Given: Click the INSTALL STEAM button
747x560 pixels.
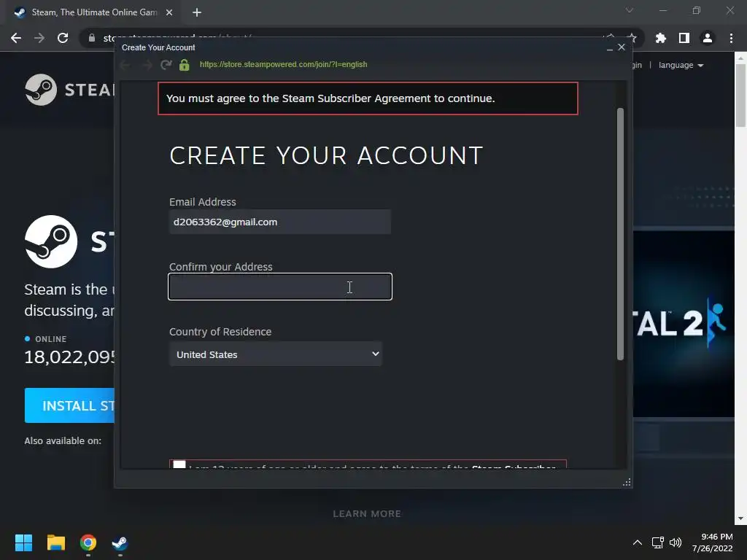Looking at the screenshot, I should coord(69,405).
